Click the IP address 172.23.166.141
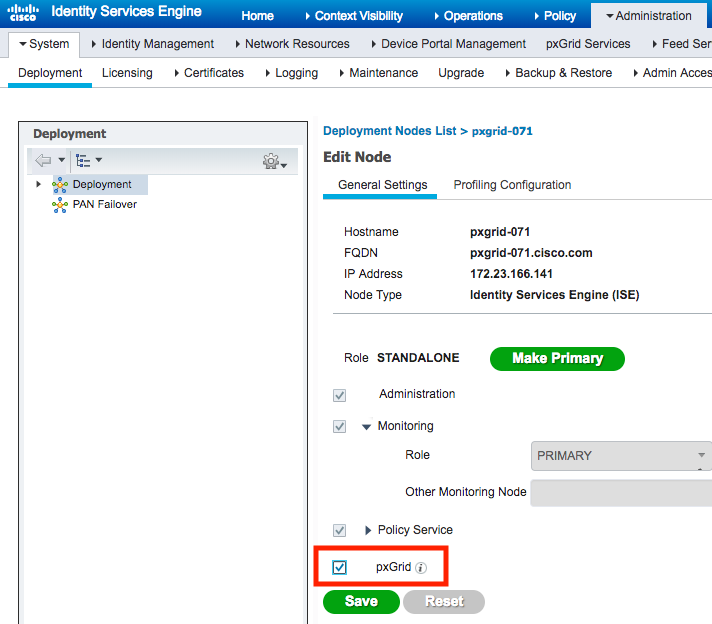 [511, 274]
